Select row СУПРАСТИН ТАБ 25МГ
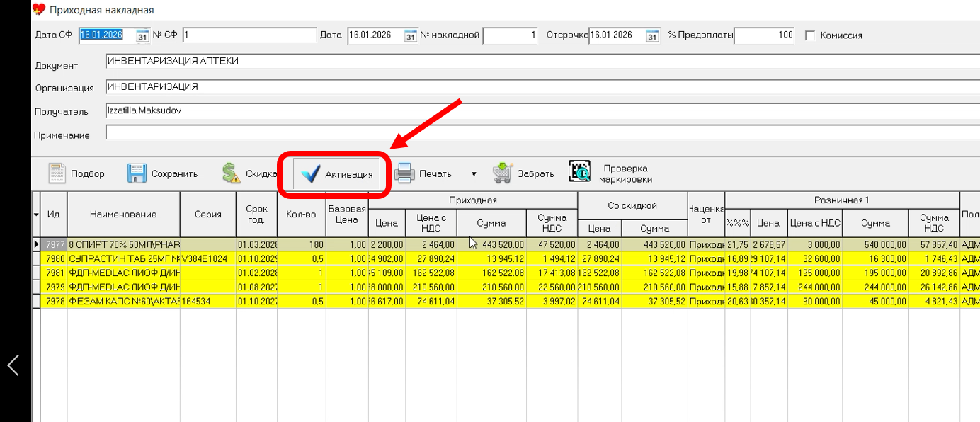This screenshot has height=422, width=980. tap(124, 259)
